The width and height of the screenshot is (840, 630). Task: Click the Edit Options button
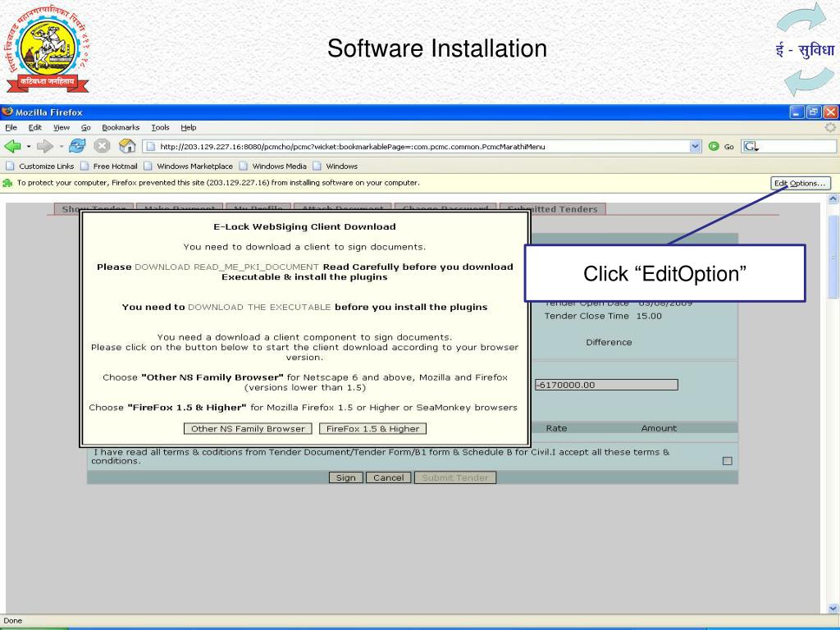801,183
